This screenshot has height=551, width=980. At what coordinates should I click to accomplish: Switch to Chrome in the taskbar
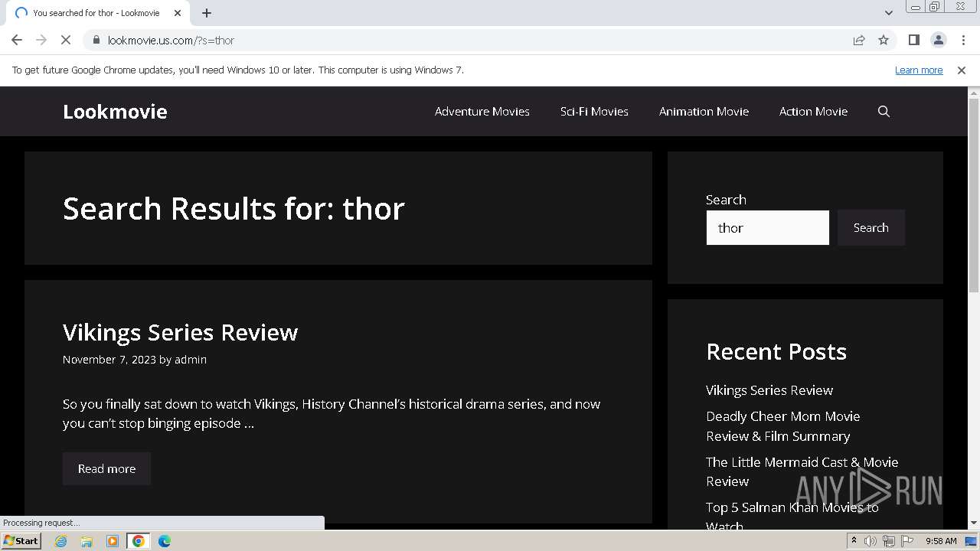click(x=139, y=541)
